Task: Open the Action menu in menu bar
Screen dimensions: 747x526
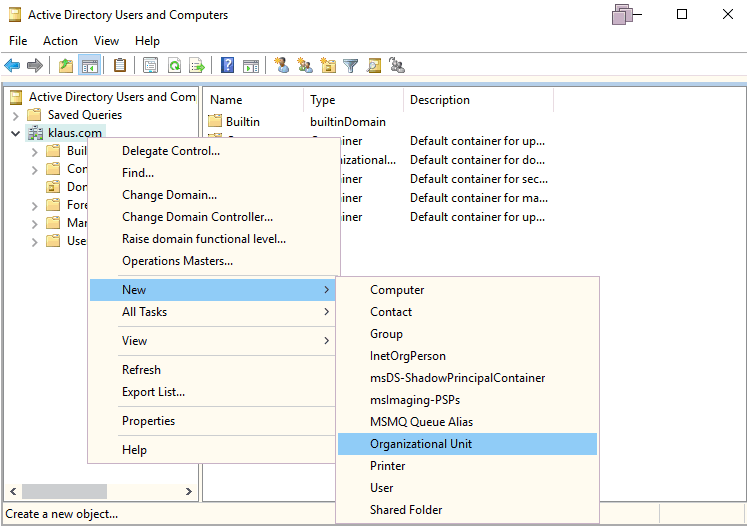Action: click(x=60, y=41)
